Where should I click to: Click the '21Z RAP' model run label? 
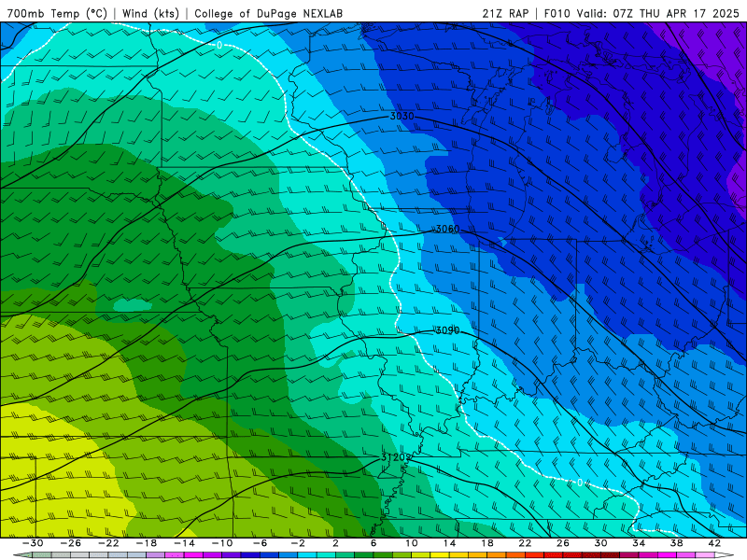click(x=505, y=13)
